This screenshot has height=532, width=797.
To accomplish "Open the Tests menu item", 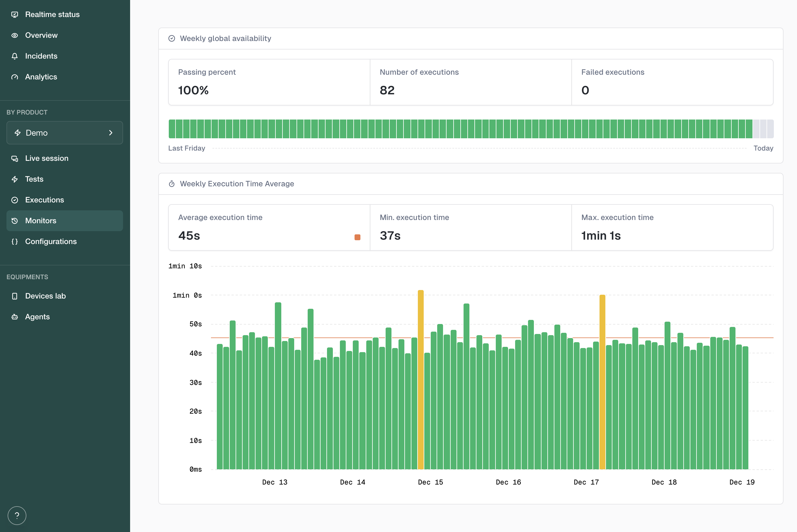I will click(x=34, y=179).
